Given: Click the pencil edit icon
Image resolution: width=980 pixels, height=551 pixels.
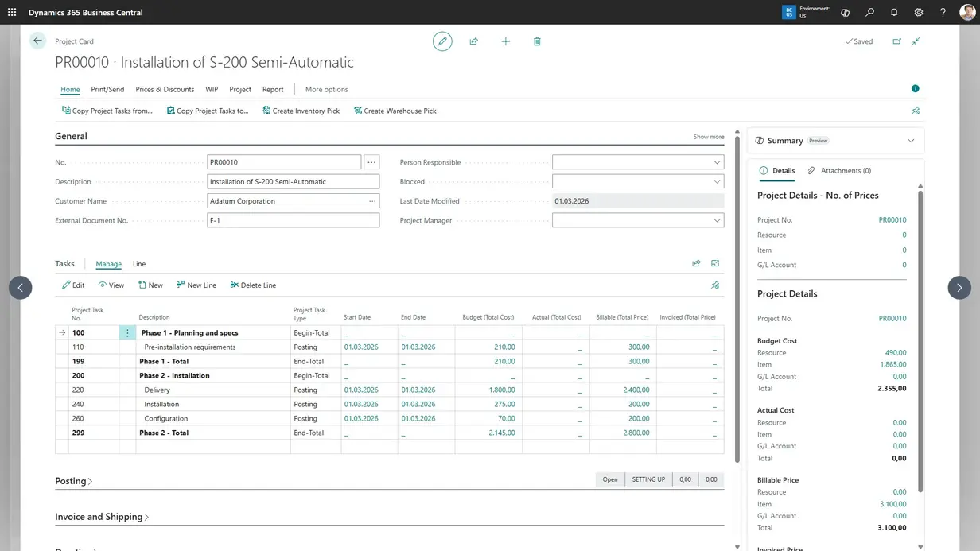Looking at the screenshot, I should 442,41.
